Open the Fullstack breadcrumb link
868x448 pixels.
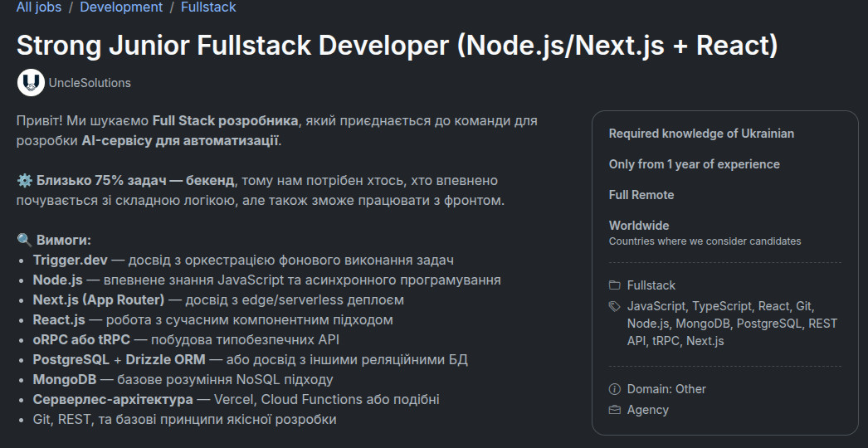208,7
